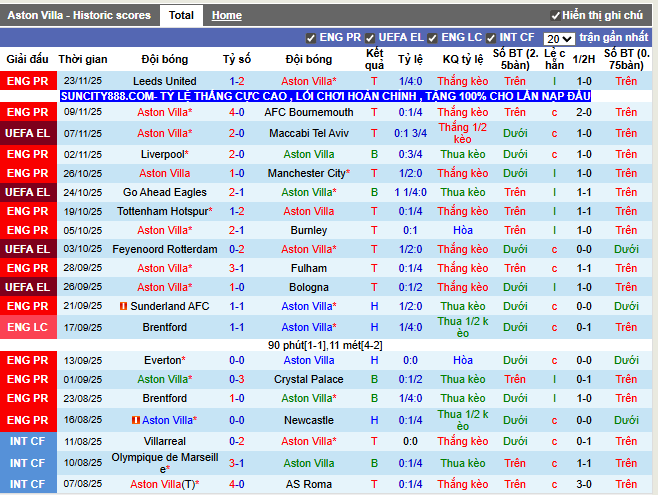Click the Giải đấu column header
This screenshot has width=658, height=495.
tap(27, 60)
